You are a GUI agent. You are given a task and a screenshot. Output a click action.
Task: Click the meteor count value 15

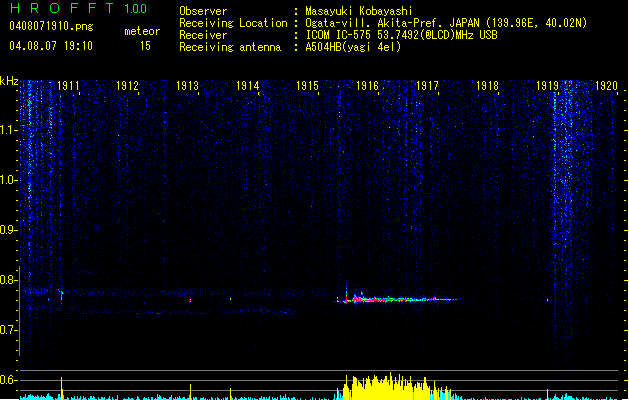click(x=145, y=46)
